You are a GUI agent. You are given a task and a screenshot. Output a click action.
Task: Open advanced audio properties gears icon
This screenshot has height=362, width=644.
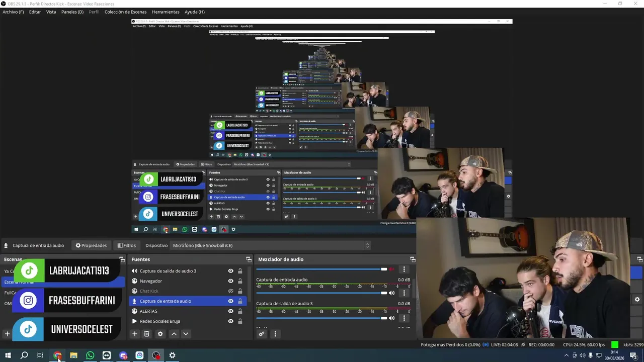click(262, 333)
